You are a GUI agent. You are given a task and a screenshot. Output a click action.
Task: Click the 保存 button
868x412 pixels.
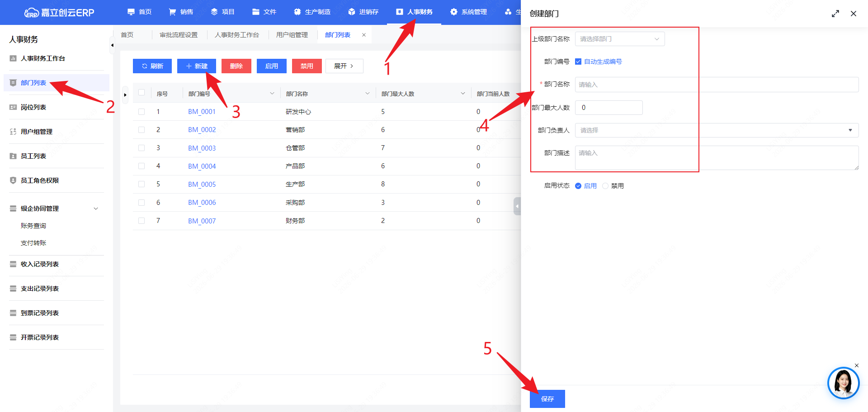547,399
